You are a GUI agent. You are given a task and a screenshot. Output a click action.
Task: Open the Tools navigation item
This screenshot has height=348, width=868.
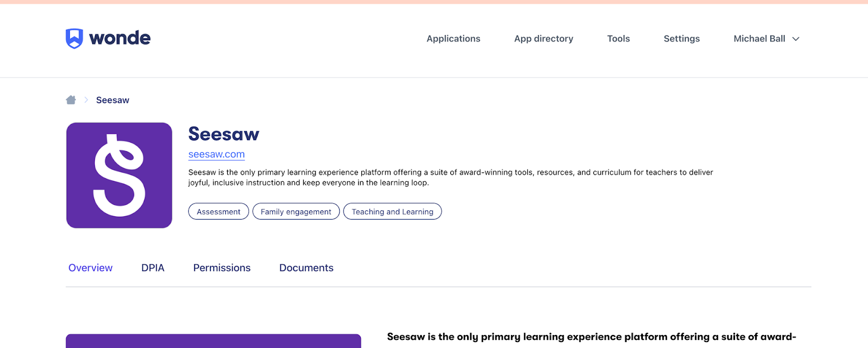(618, 38)
